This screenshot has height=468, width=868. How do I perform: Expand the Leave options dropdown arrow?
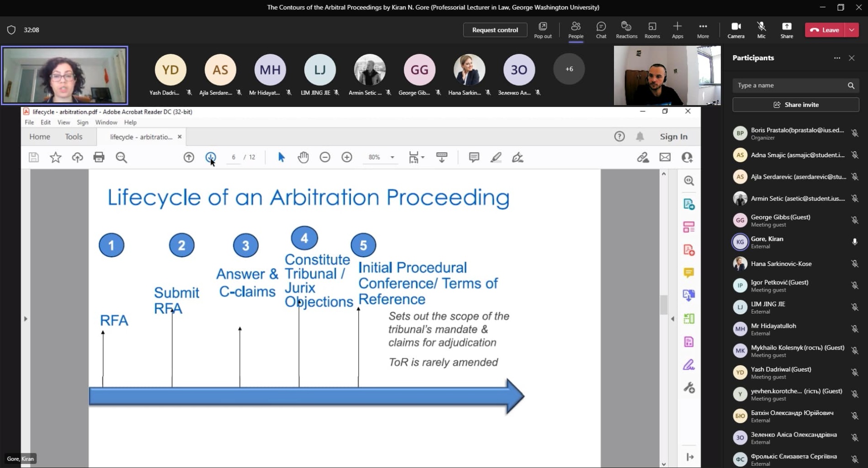852,30
